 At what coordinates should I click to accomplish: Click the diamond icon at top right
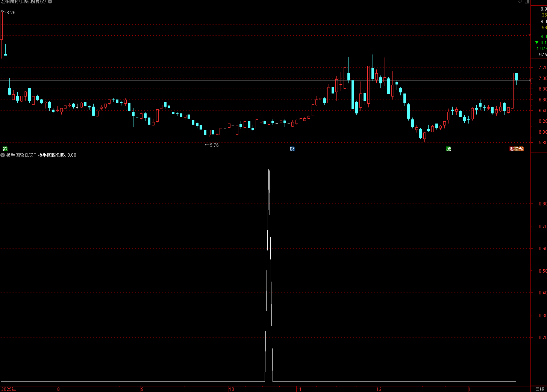coord(520,2)
